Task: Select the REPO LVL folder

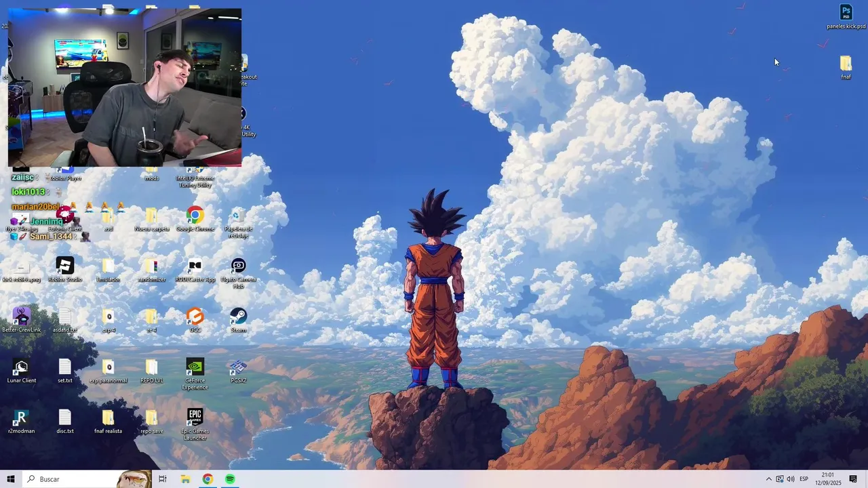Action: (x=151, y=371)
